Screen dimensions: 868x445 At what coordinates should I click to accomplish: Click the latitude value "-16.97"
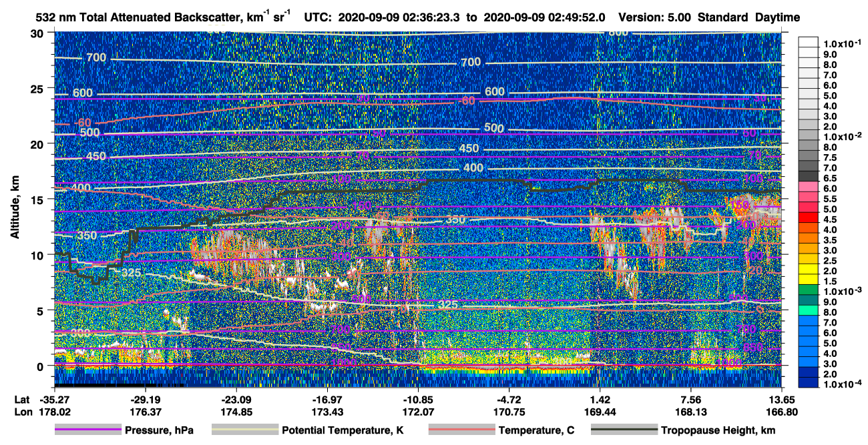coord(328,400)
